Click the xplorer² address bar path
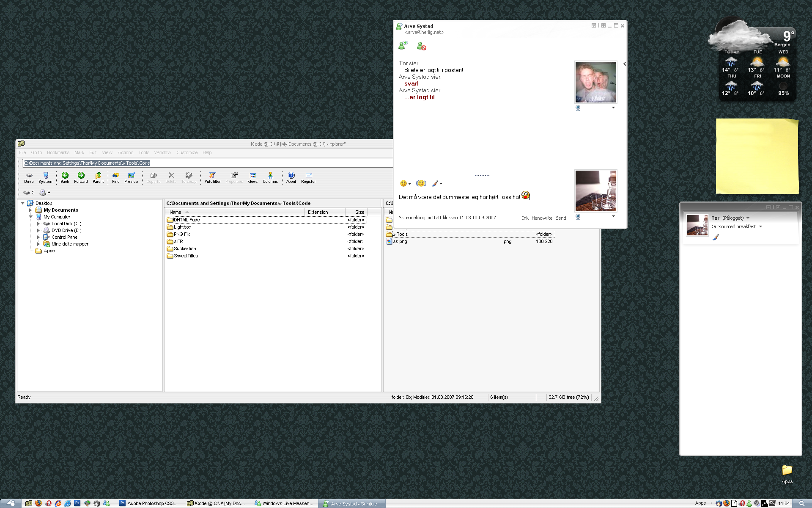This screenshot has width=812, height=508. pyautogui.click(x=87, y=163)
